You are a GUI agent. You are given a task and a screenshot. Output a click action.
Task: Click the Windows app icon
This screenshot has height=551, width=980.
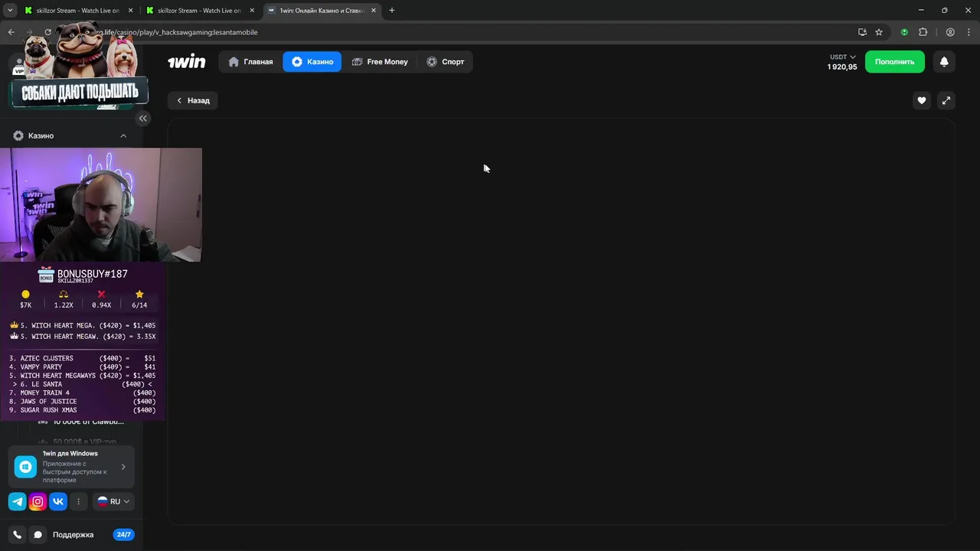(25, 467)
